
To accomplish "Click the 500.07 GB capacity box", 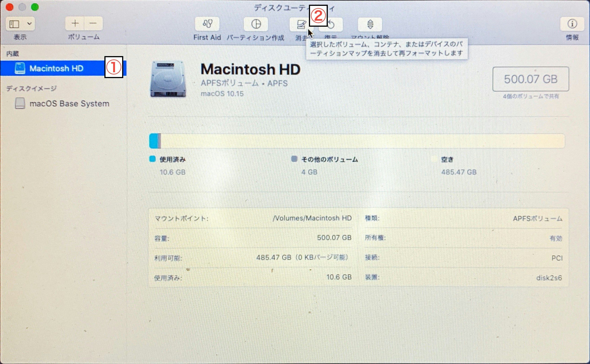I will 531,79.
